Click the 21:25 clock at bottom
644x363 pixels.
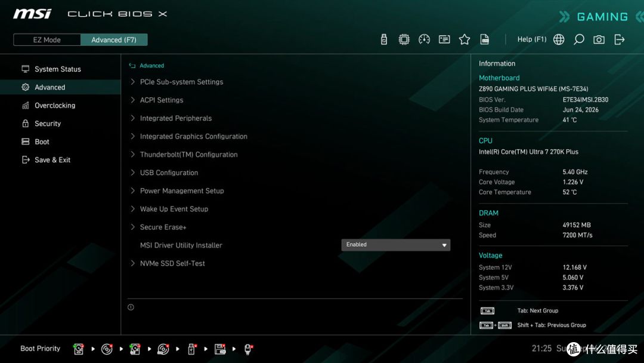[541, 349]
